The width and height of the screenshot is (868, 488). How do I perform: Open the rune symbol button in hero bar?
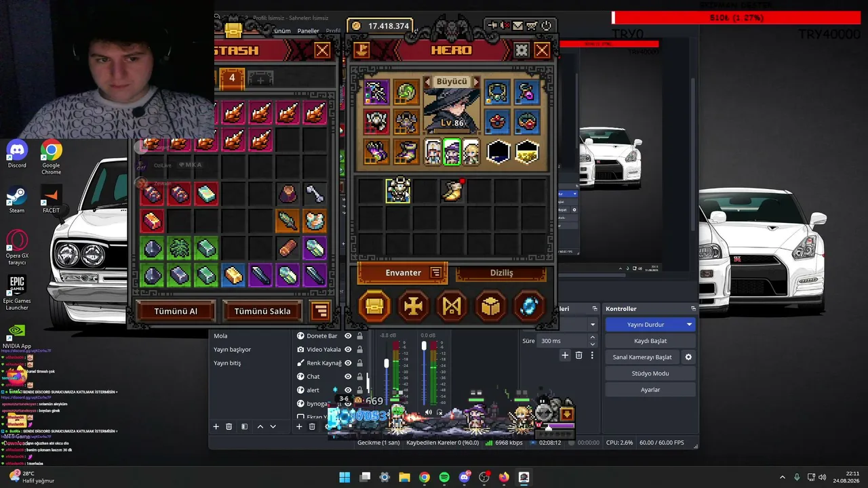pos(452,306)
